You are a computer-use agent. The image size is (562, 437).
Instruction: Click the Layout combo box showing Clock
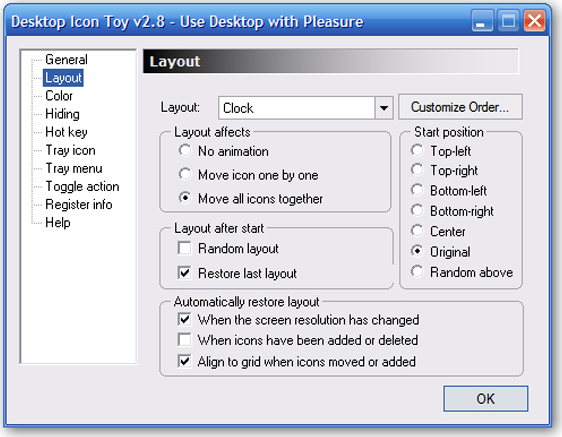tap(306, 108)
